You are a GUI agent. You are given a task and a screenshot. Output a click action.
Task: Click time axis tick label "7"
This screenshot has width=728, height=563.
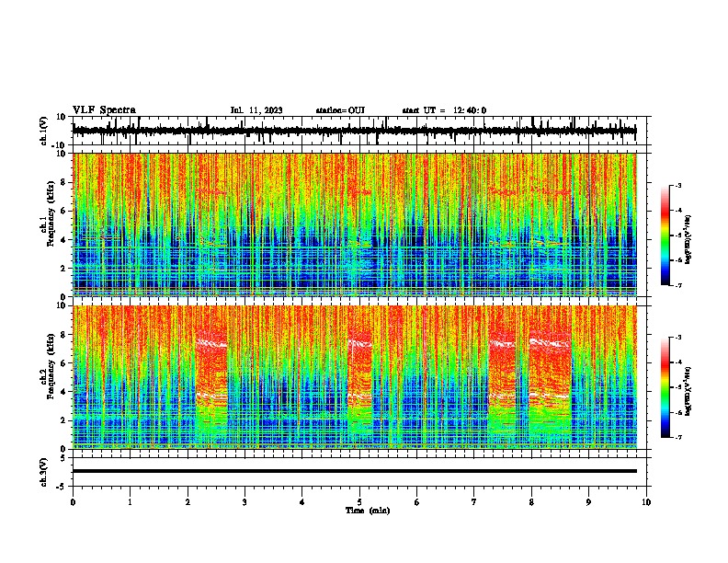click(x=474, y=502)
